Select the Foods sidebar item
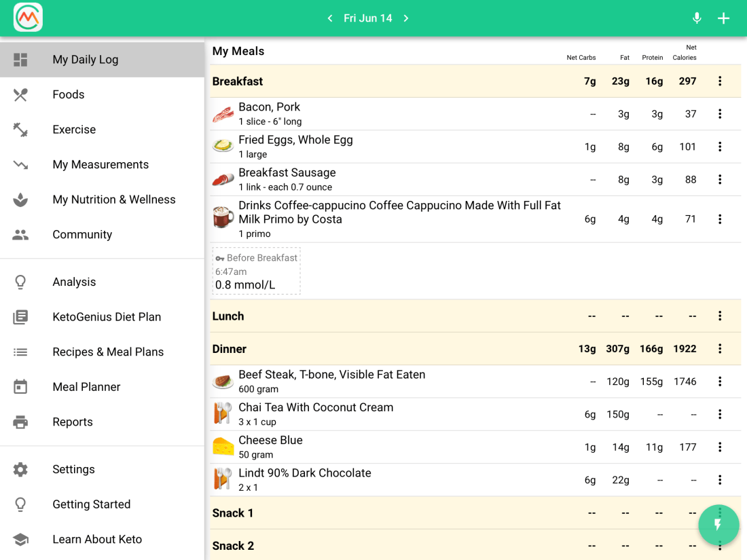747x560 pixels. [x=69, y=94]
